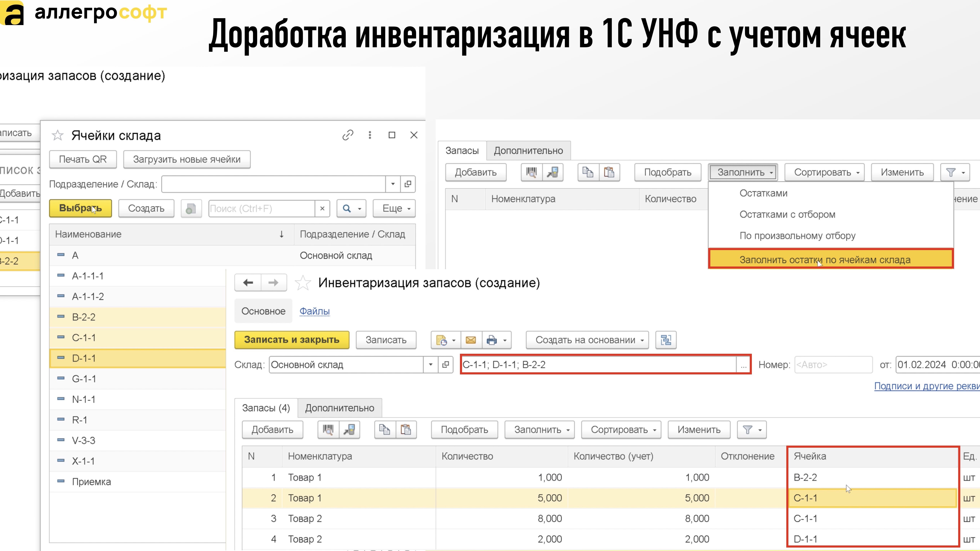Click the Создать button in Ячейки склада
The width and height of the screenshot is (980, 551).
tap(146, 208)
